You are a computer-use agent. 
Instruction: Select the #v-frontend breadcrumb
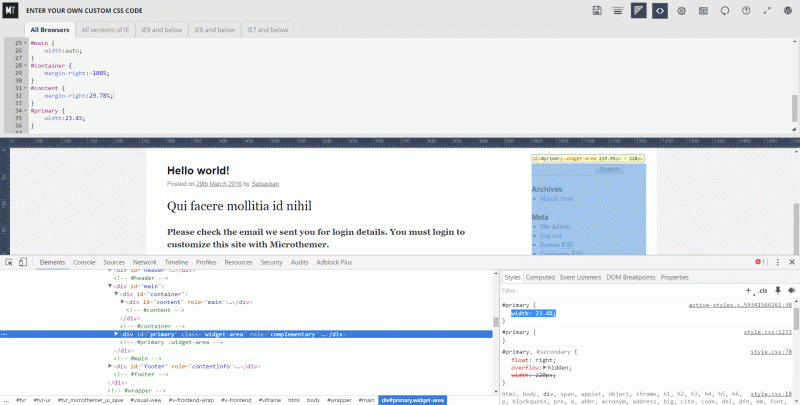(x=236, y=400)
